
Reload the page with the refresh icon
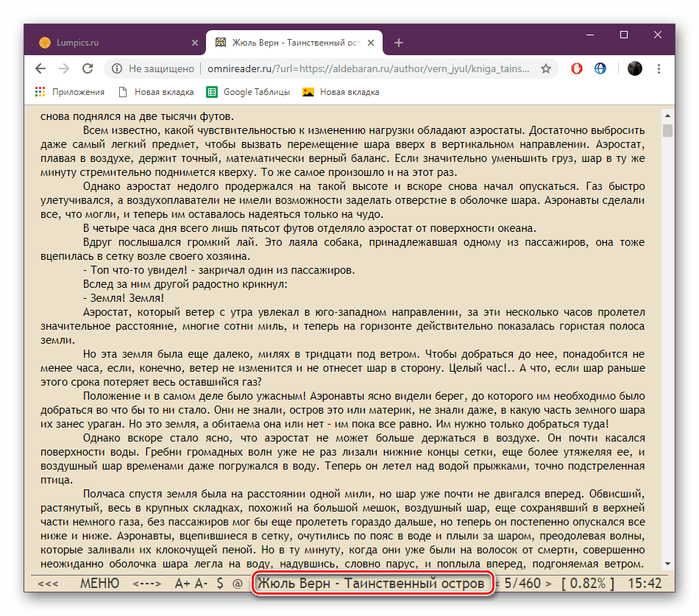pos(88,68)
